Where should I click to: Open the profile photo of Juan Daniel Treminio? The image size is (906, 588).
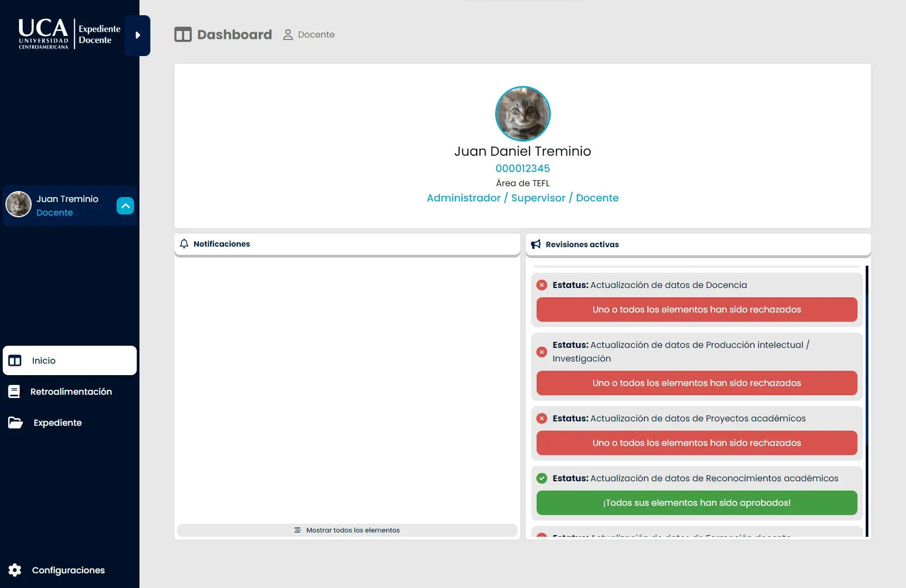[x=523, y=114]
